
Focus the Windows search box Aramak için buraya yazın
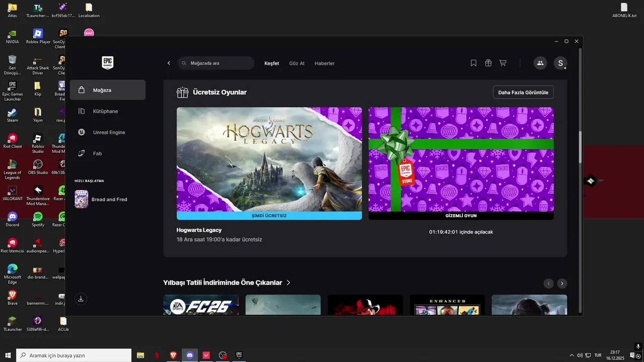tap(74, 355)
